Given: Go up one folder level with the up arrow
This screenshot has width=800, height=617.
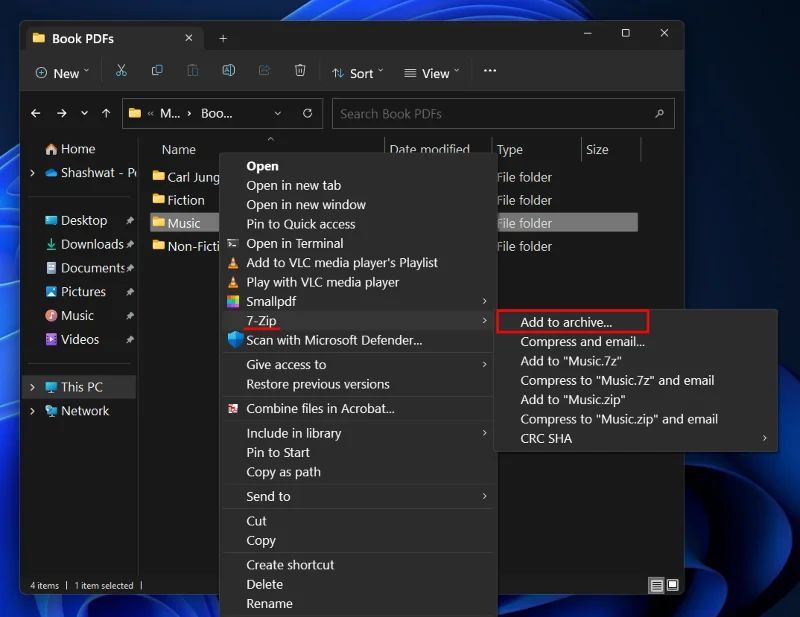Looking at the screenshot, I should pos(105,113).
